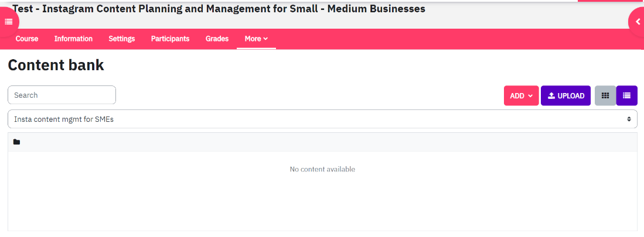644x237 pixels.
Task: Focus the Search content field
Action: [62, 95]
